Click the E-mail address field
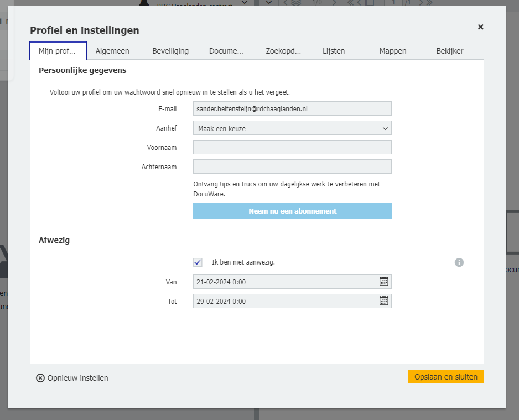The width and height of the screenshot is (519, 420). [x=292, y=108]
